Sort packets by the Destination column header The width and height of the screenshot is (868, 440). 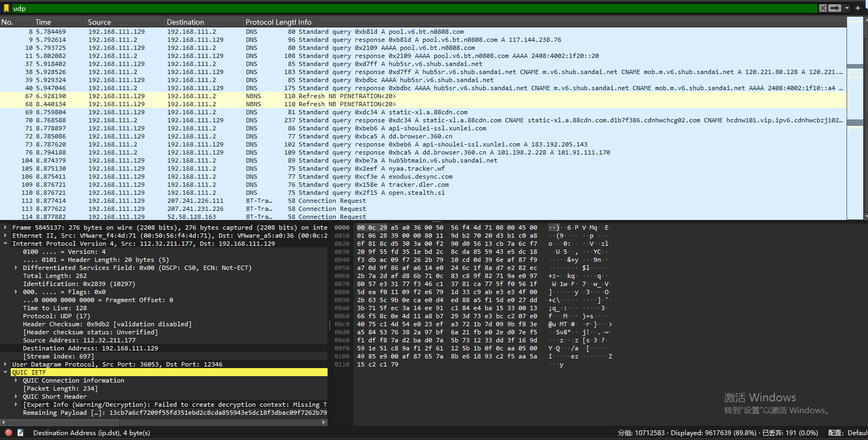[185, 22]
